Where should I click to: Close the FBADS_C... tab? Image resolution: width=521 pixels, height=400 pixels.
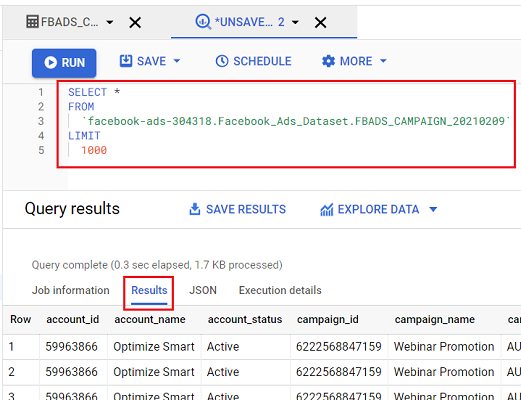tap(135, 23)
